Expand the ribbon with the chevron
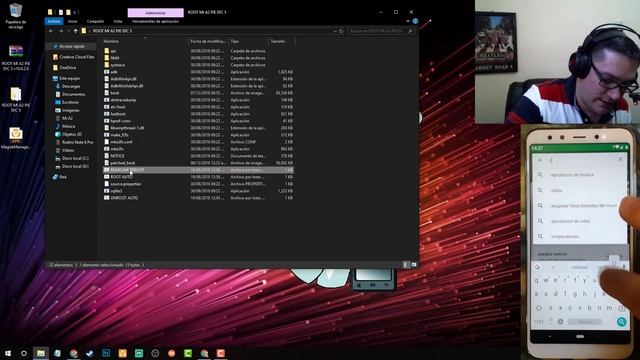Viewport: 640px width, 360px height. coord(408,21)
